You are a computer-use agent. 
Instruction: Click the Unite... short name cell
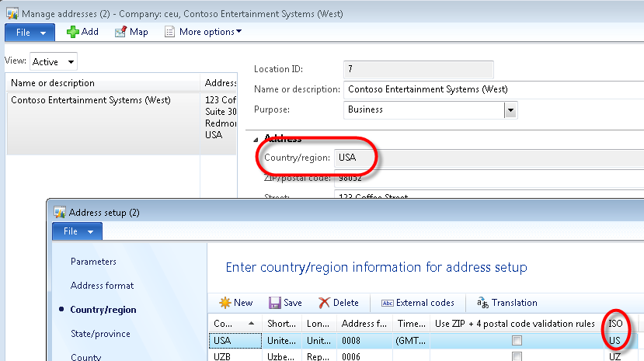click(282, 341)
